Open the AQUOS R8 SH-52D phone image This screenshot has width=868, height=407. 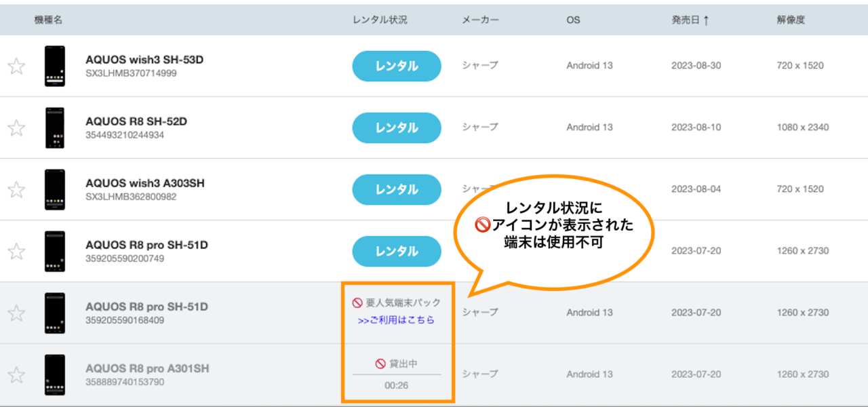tap(55, 128)
